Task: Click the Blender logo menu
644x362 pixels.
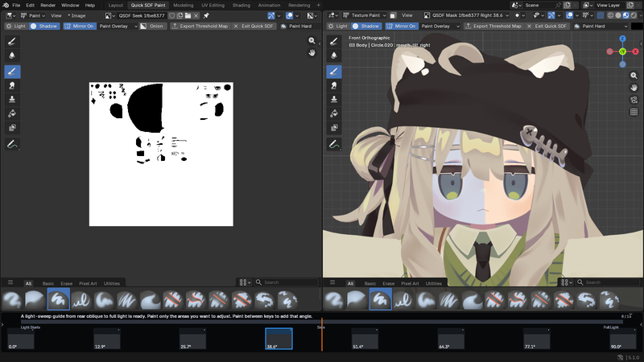Action: pos(6,6)
